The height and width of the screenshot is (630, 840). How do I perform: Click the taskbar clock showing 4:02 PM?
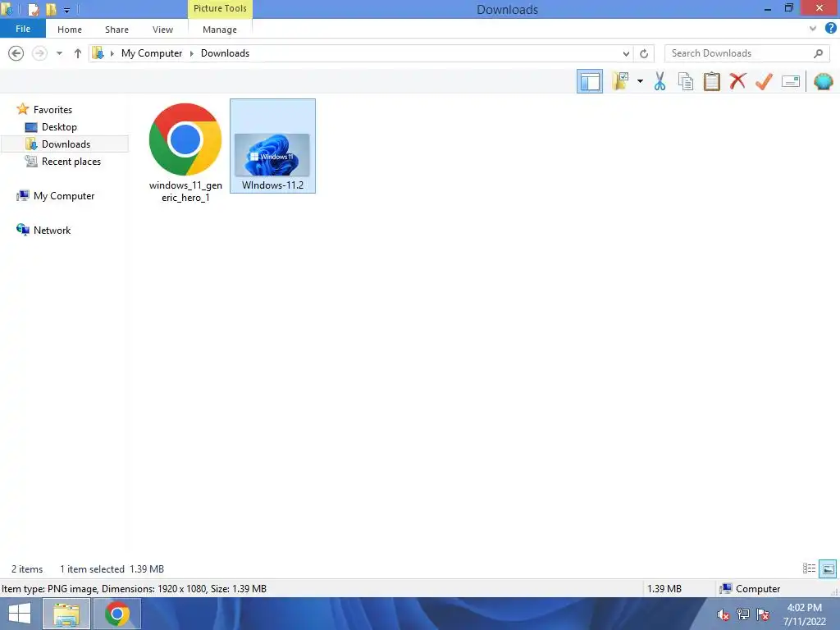[804, 614]
